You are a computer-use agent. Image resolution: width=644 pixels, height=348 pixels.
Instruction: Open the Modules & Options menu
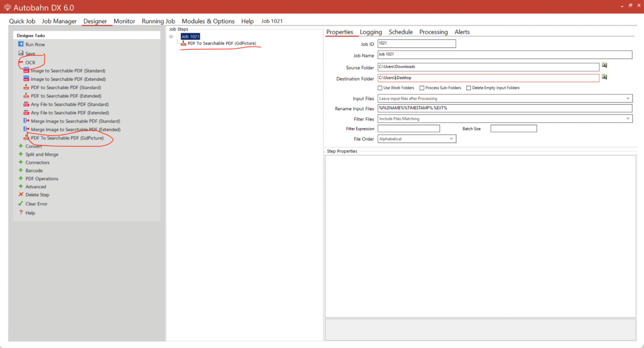point(208,21)
